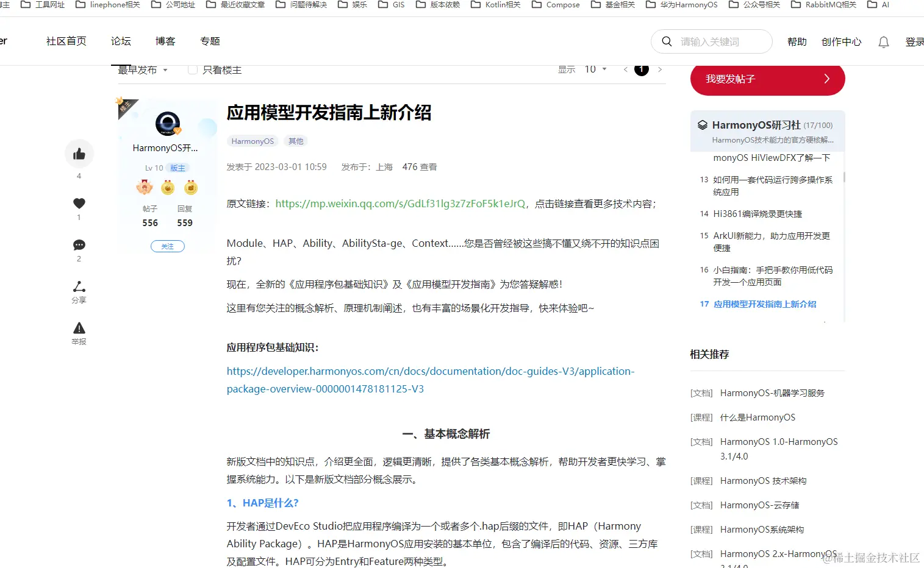The height and width of the screenshot is (568, 924).
Task: Open notifications bell icon
Action: (x=884, y=42)
